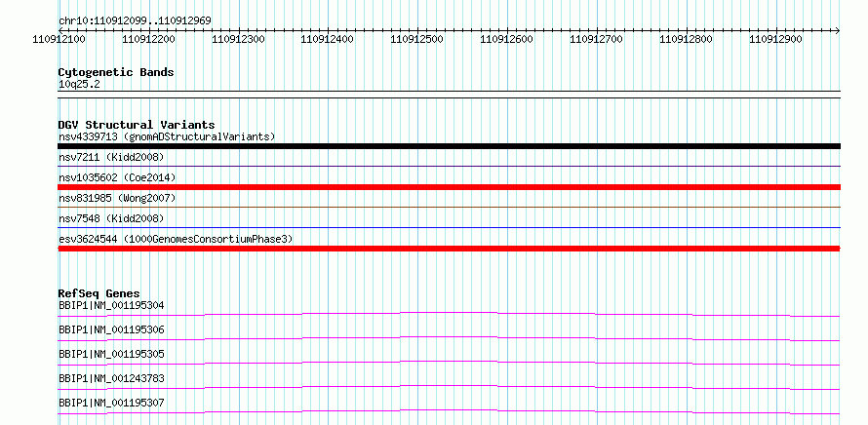Click ruler position 110912400

click(x=328, y=39)
